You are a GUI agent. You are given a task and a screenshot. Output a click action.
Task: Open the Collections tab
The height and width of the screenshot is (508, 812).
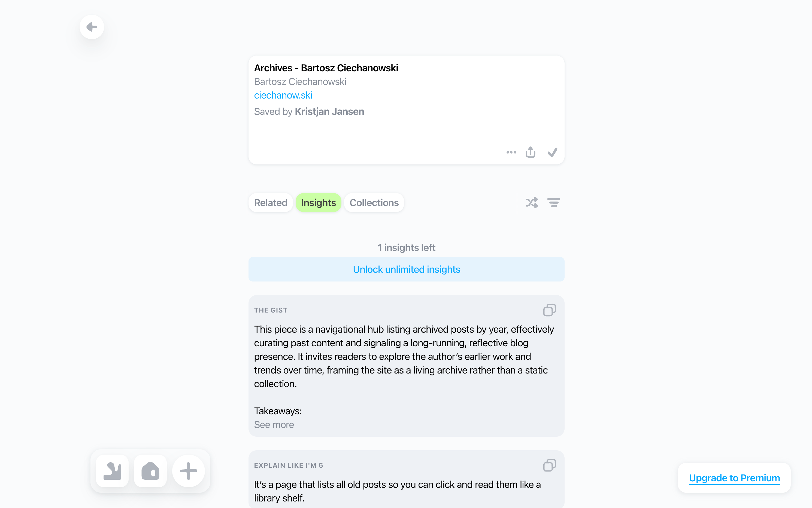374,203
